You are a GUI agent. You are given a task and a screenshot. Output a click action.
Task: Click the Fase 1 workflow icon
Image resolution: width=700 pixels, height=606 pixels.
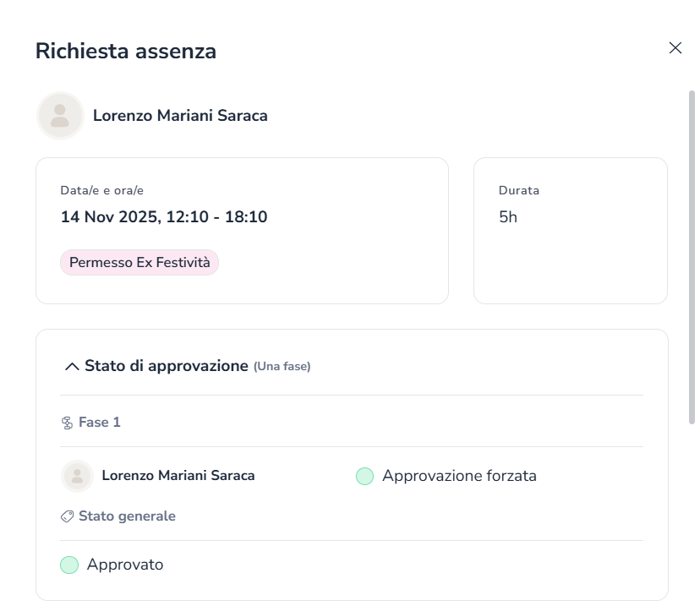[68, 423]
